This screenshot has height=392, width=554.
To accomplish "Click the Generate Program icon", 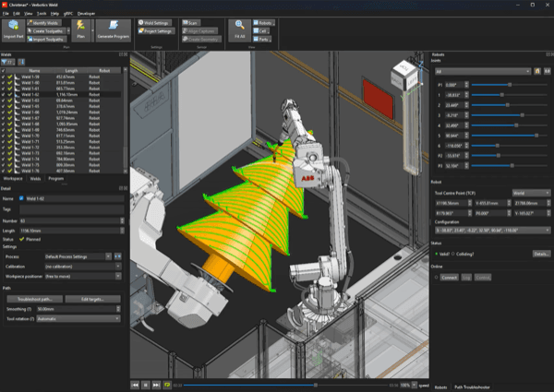I will pyautogui.click(x=113, y=30).
